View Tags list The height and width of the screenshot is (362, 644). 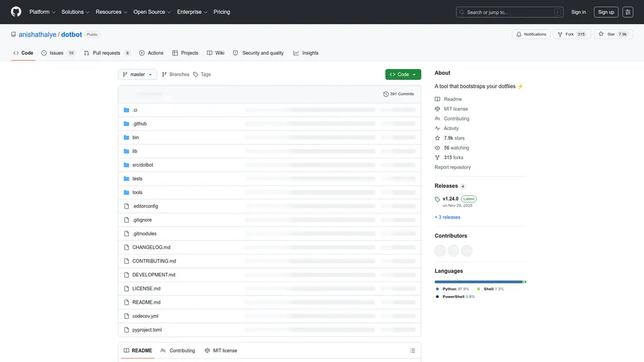[x=202, y=74]
